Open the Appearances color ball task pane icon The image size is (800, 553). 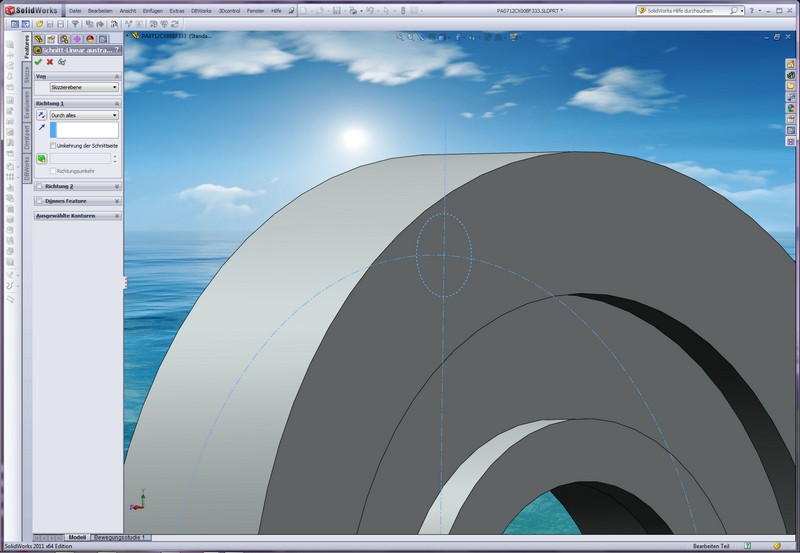click(x=790, y=108)
